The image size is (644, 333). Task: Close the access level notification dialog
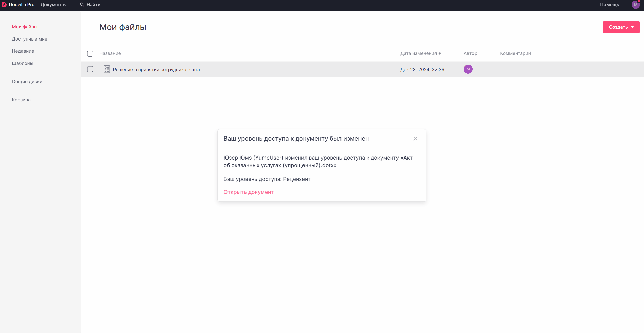click(x=415, y=139)
